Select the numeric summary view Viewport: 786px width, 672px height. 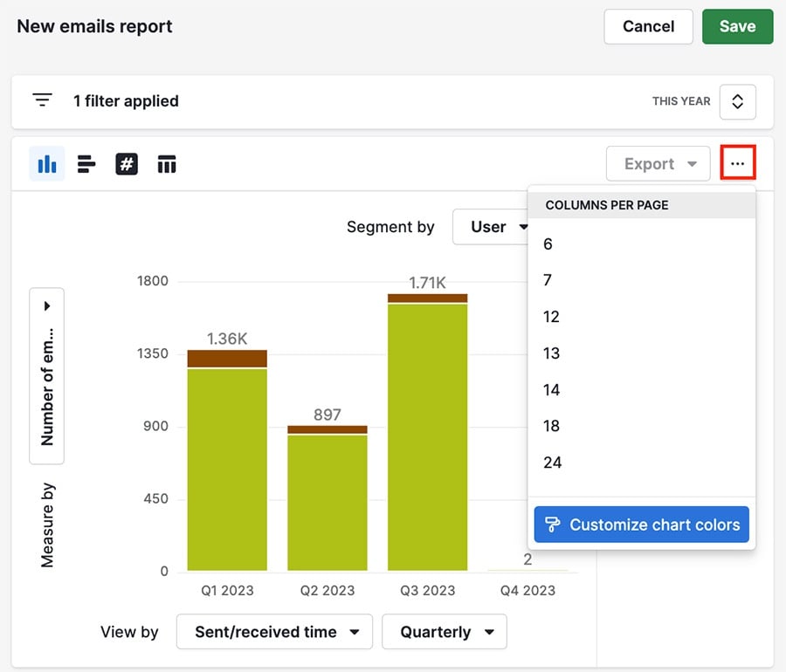tap(127, 163)
